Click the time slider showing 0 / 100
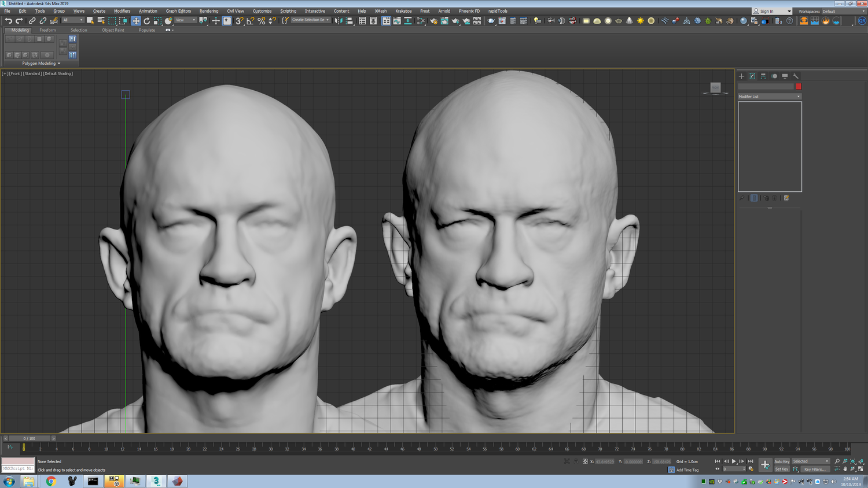868x488 pixels. point(30,438)
